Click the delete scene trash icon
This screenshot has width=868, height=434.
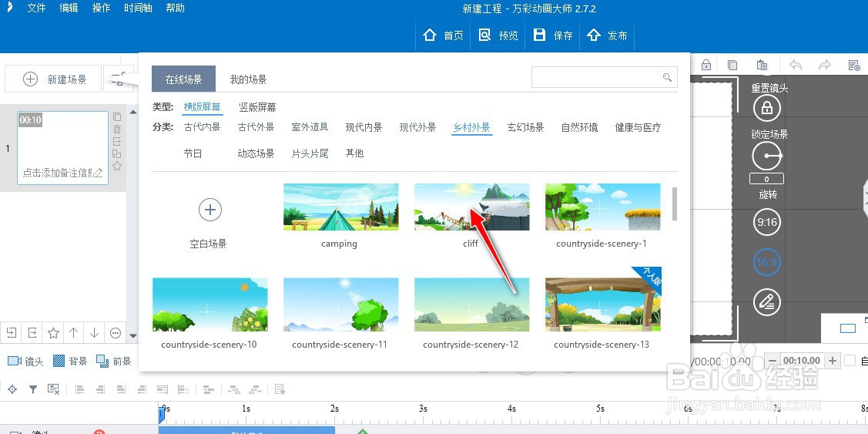click(117, 130)
